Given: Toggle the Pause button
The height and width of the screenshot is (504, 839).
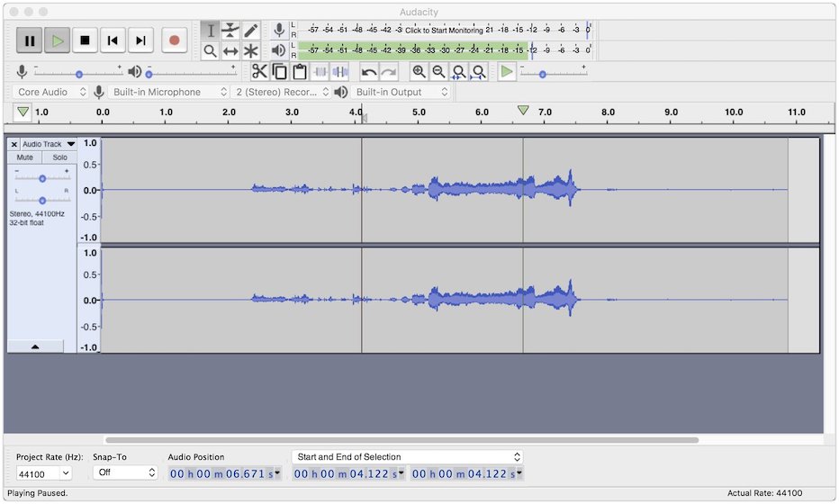Looking at the screenshot, I should pos(30,40).
